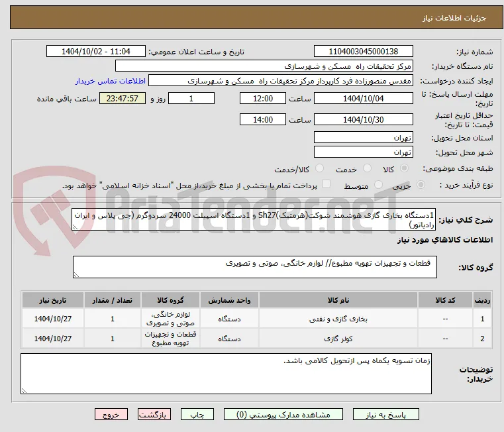
Task: Click the کولر گازی item cell
Action: 338,339
